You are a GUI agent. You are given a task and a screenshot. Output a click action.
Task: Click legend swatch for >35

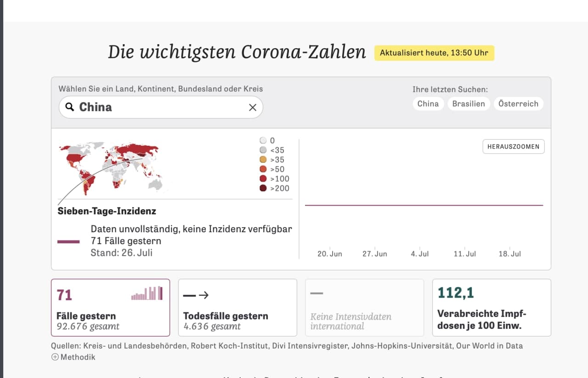pos(263,160)
